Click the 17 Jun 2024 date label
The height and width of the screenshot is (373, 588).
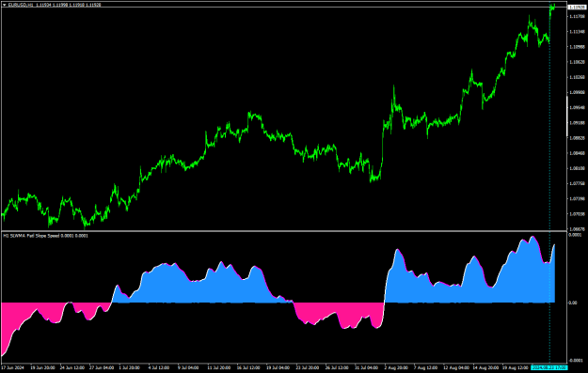tap(12, 367)
